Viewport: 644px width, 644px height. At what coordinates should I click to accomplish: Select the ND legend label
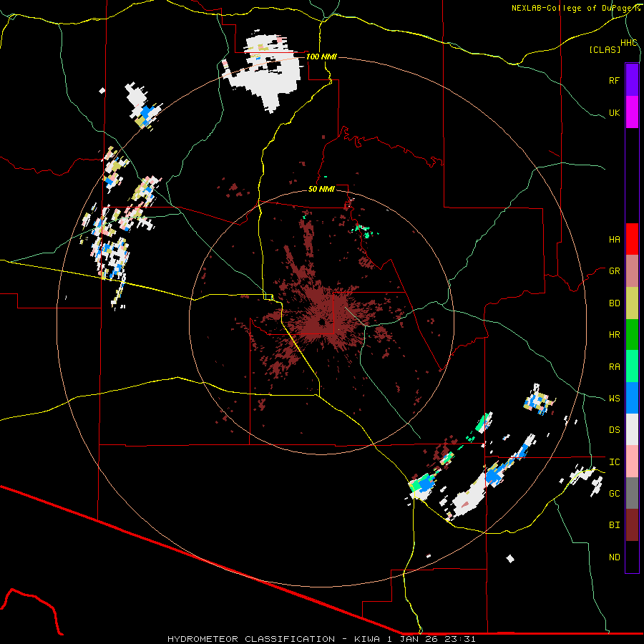click(614, 557)
